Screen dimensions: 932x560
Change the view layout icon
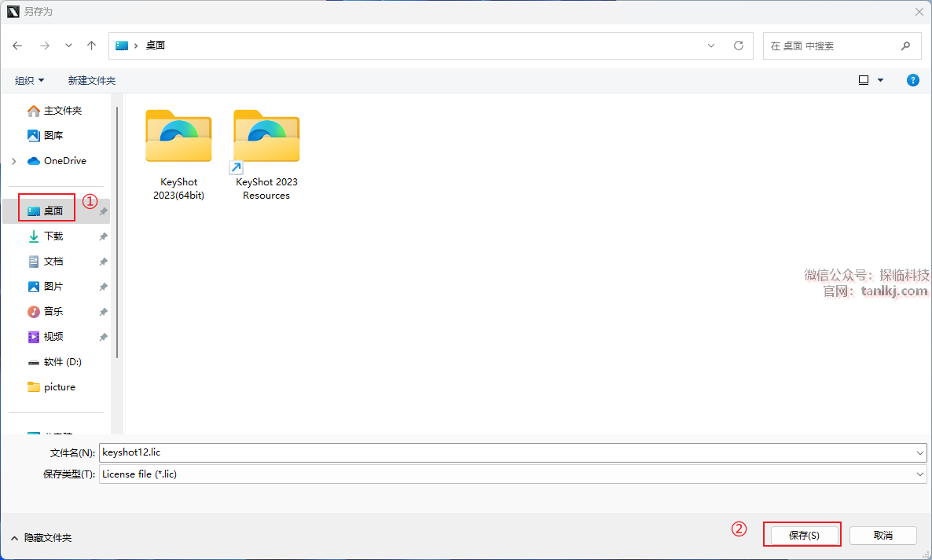[864, 80]
